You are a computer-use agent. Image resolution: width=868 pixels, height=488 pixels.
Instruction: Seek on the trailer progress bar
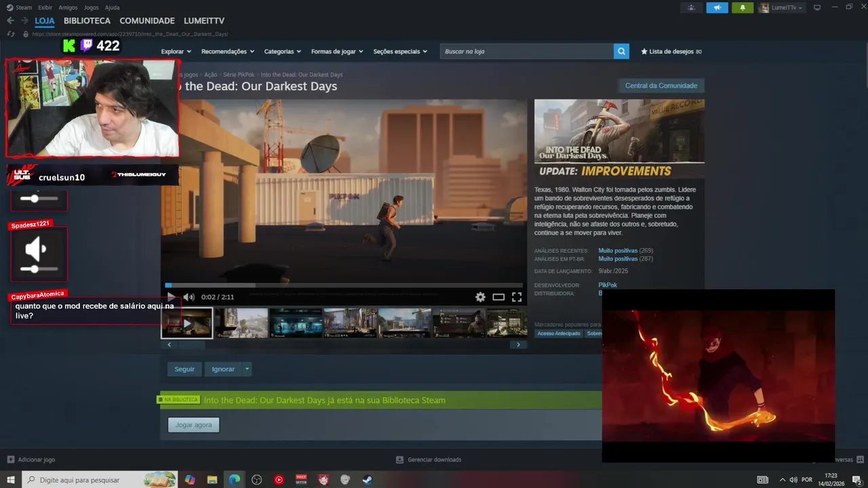pos(343,285)
